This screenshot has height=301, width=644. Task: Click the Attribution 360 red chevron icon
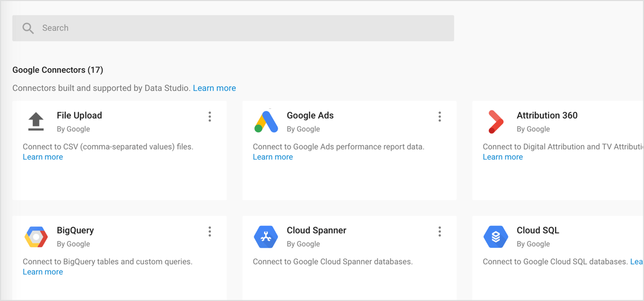pyautogui.click(x=496, y=122)
